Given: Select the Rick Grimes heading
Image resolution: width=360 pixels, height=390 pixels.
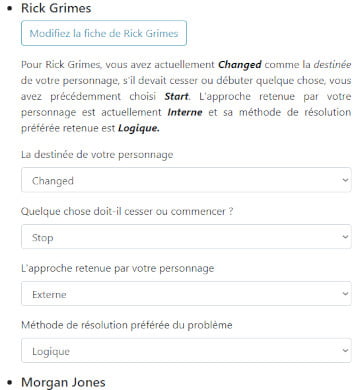Looking at the screenshot, I should click(56, 8).
